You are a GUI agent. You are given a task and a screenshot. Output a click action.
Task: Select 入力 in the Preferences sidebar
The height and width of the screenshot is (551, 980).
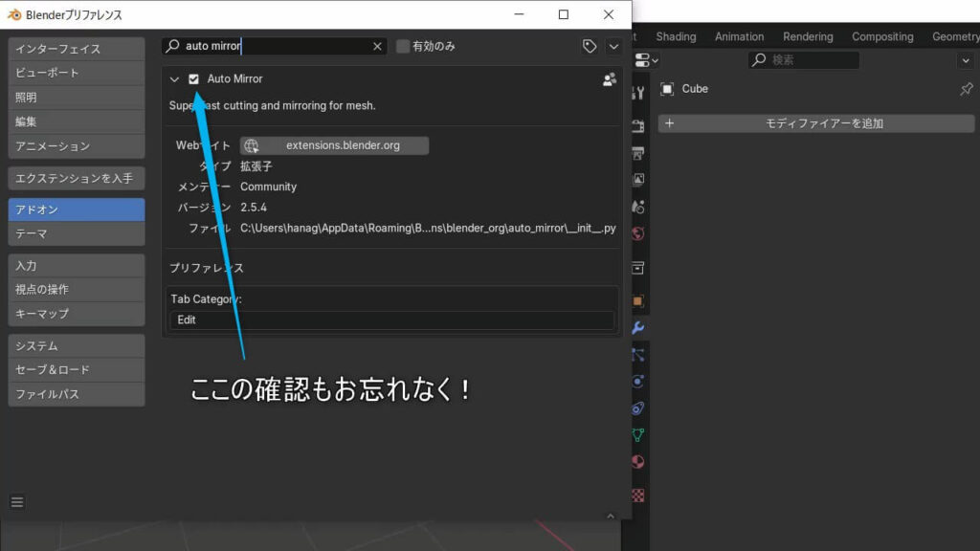point(77,266)
